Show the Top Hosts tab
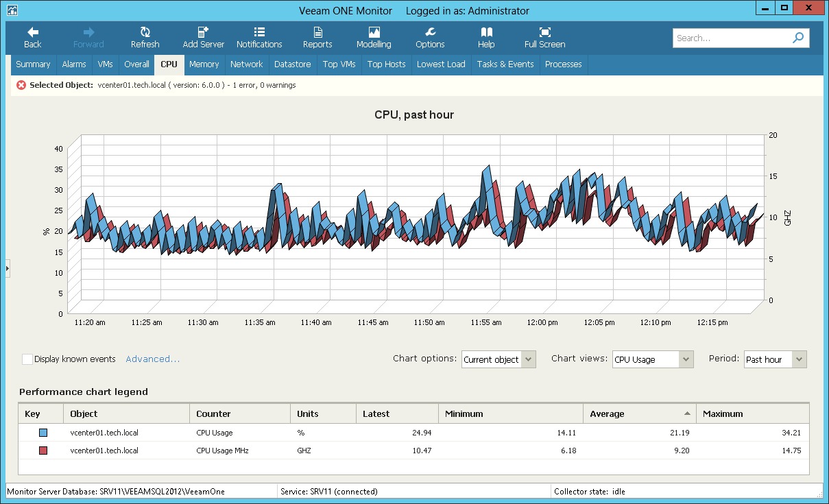The width and height of the screenshot is (829, 504). click(386, 64)
